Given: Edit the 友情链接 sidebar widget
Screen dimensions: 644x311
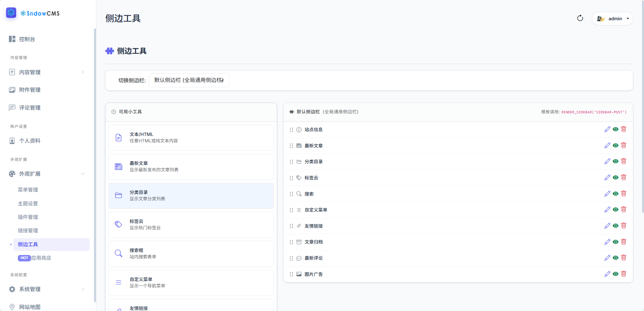Looking at the screenshot, I should click(607, 226).
